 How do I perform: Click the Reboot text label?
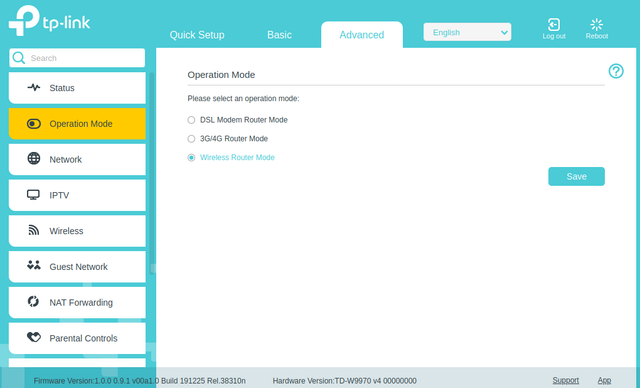(x=597, y=36)
